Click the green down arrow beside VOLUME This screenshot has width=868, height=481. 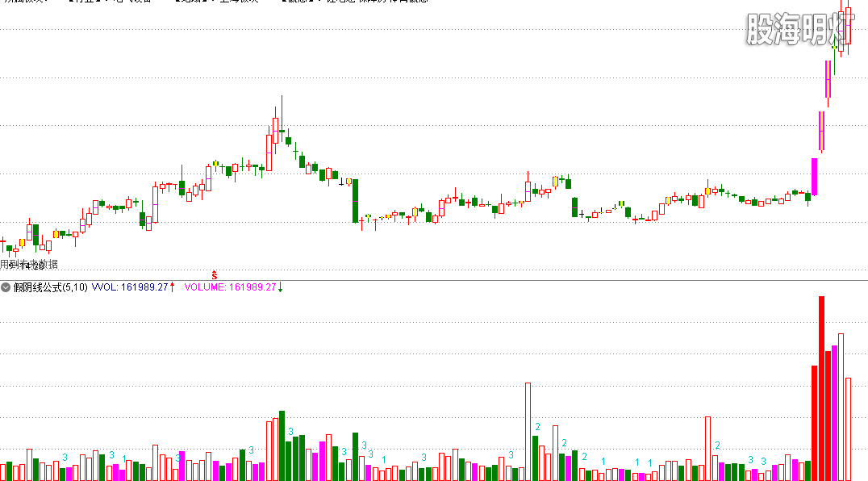pos(280,287)
